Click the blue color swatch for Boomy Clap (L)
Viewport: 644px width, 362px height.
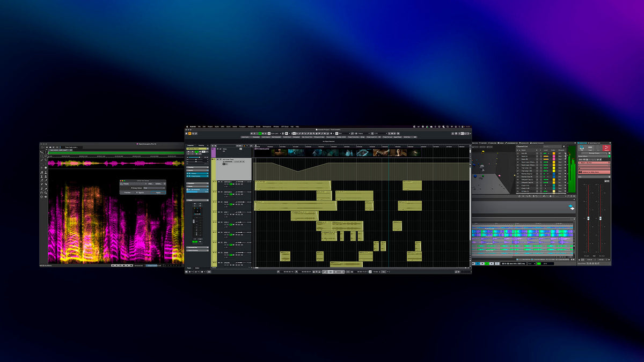554,174
